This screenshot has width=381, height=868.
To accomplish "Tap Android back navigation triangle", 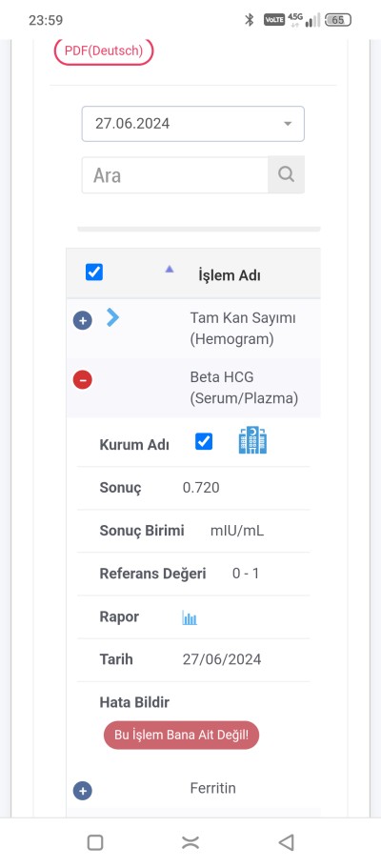I will 286,842.
